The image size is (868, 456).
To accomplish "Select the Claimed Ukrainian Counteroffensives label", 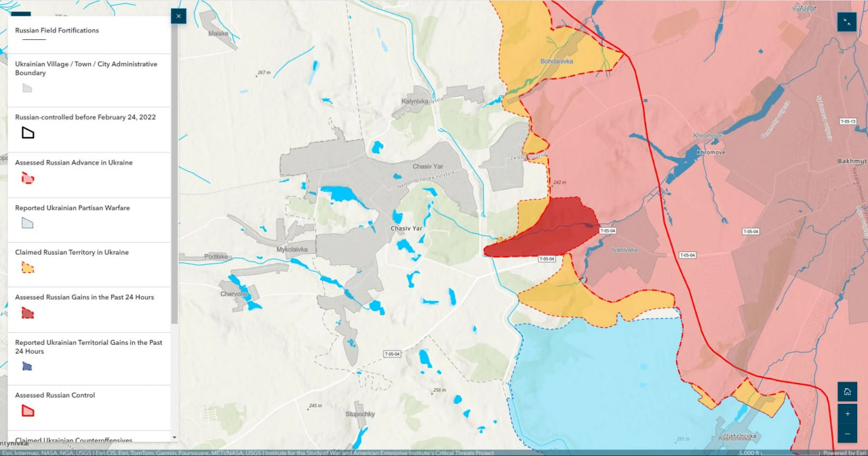I will [74, 440].
